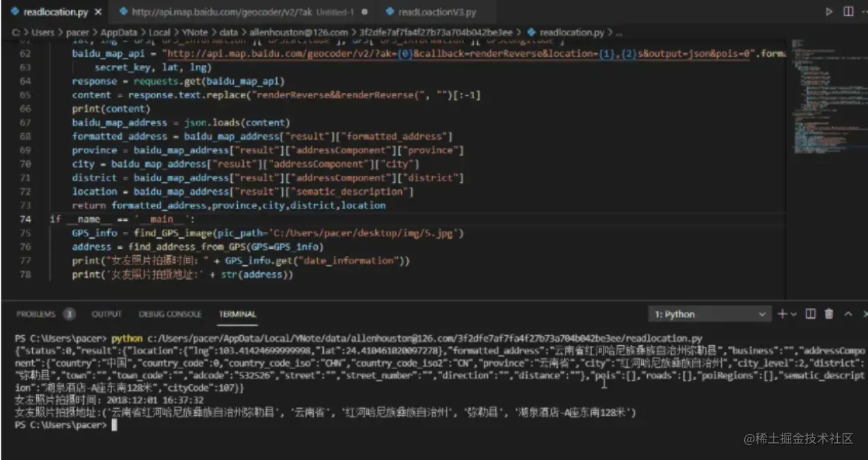Place cursor on 'print(content)' at line 66
Image resolution: width=868 pixels, height=460 pixels.
coord(111,109)
